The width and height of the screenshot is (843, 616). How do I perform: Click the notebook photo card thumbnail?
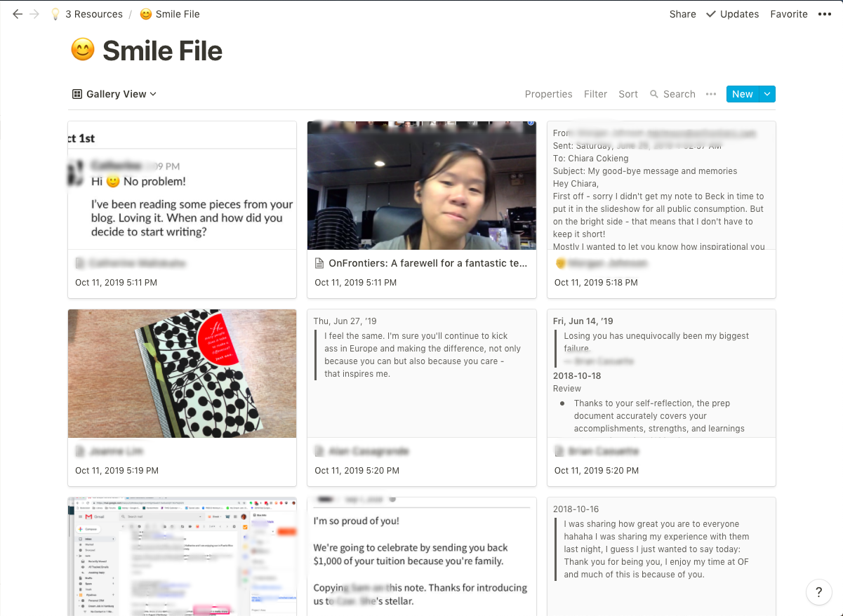point(181,373)
